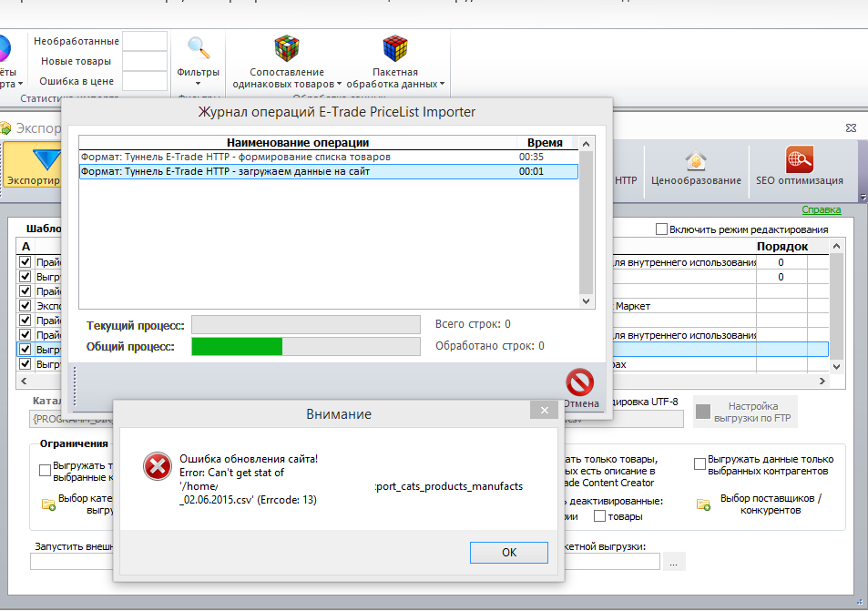Screen dimensions: 868x611
Task: Toggle the Настройка выгрузки по FTP switch
Action: [x=703, y=412]
